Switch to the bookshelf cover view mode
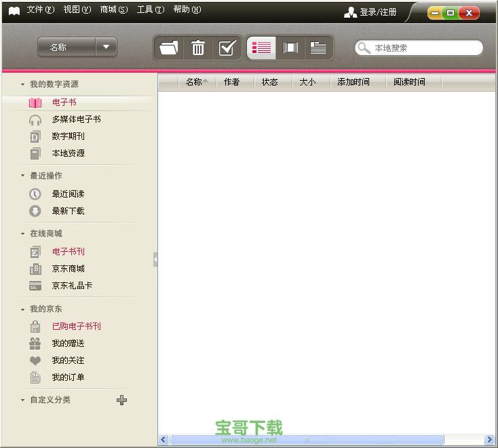 tap(290, 48)
